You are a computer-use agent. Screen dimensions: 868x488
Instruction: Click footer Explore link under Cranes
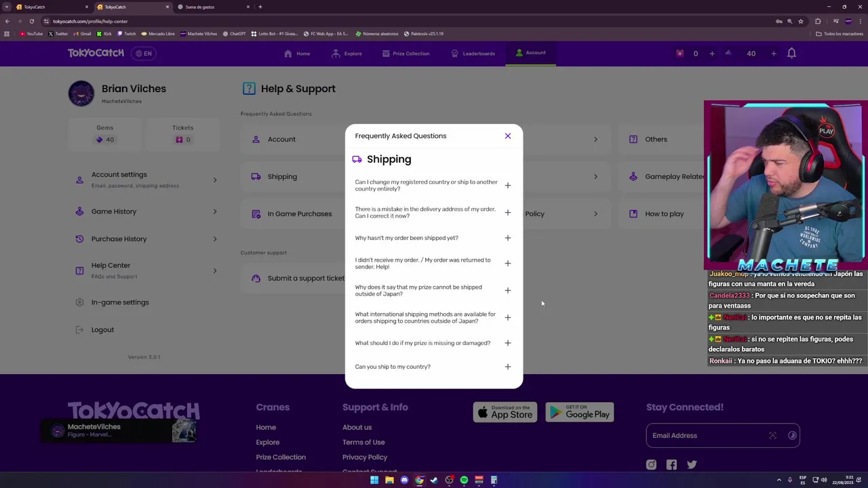pyautogui.click(x=268, y=443)
